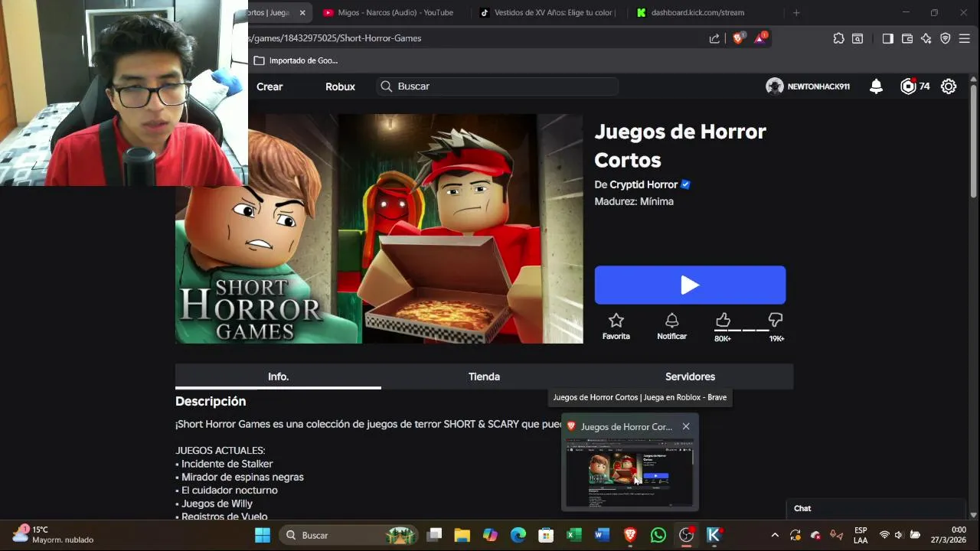
Task: Select the Servidores tab
Action: click(x=690, y=377)
